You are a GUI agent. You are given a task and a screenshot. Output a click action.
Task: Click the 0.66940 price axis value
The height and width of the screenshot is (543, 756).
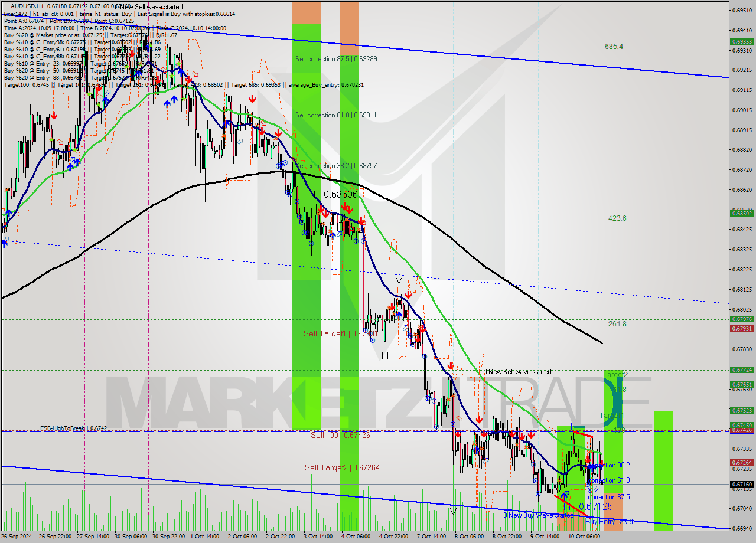click(x=742, y=529)
